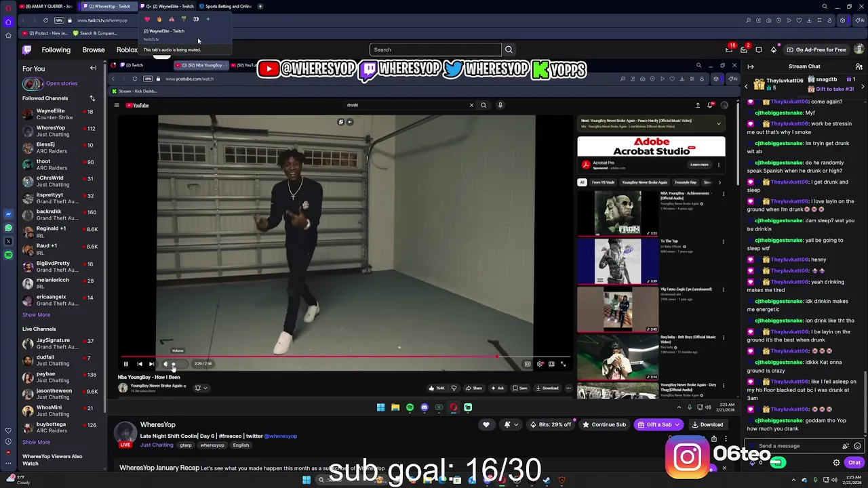The image size is (868, 488).
Task: Open more actions on YouTube video
Action: tap(568, 388)
